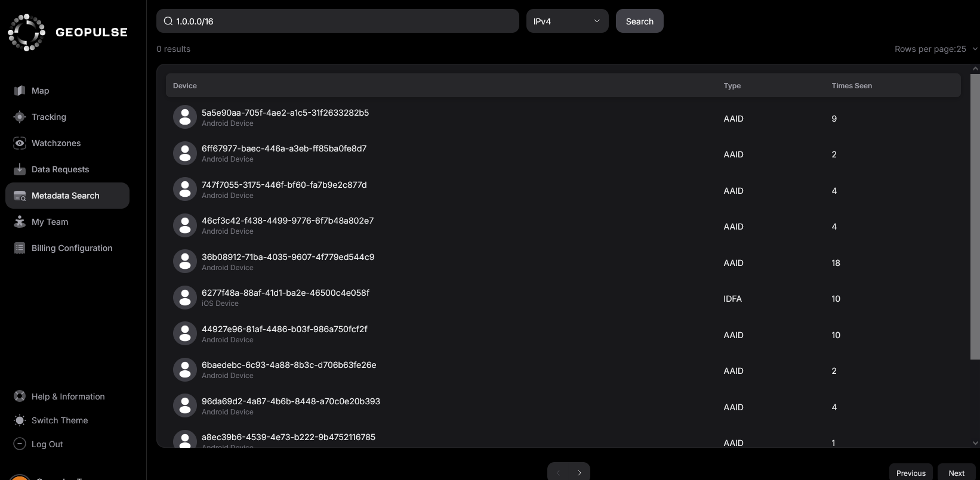980x480 pixels.
Task: Select the Metadata Search menu item
Action: (x=67, y=196)
